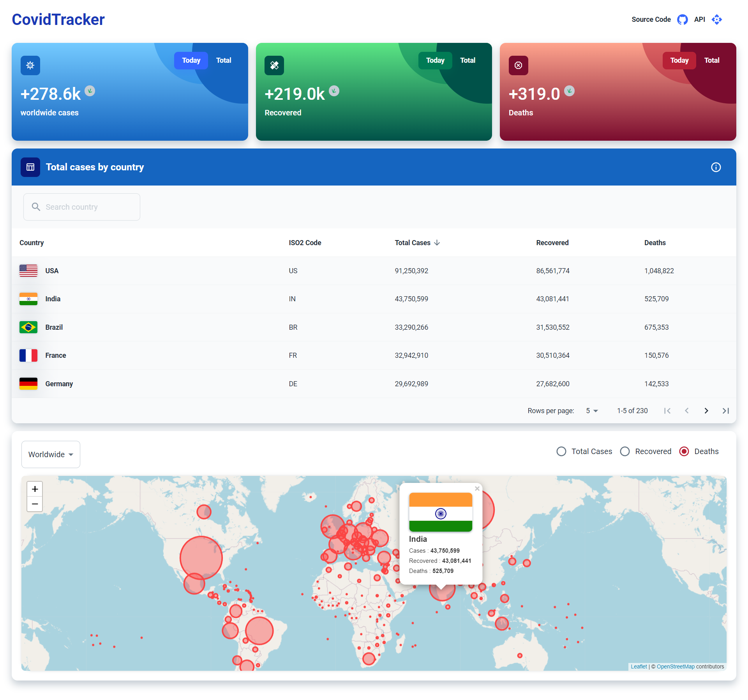Open the Worldwide region dropdown

point(51,454)
